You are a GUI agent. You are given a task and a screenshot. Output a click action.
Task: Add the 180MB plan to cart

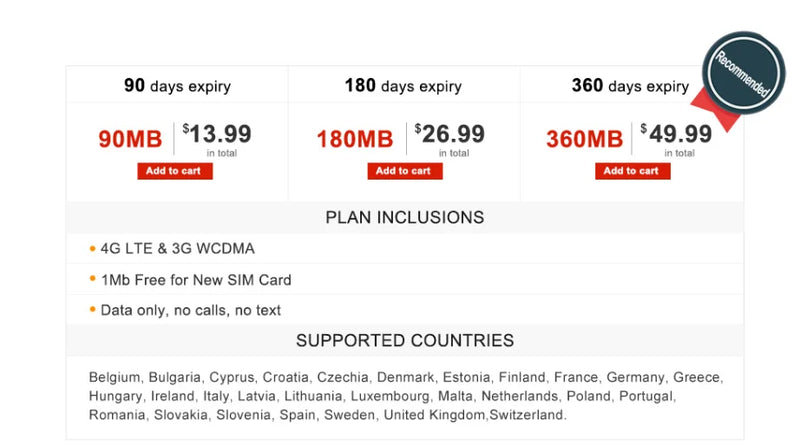pos(405,171)
